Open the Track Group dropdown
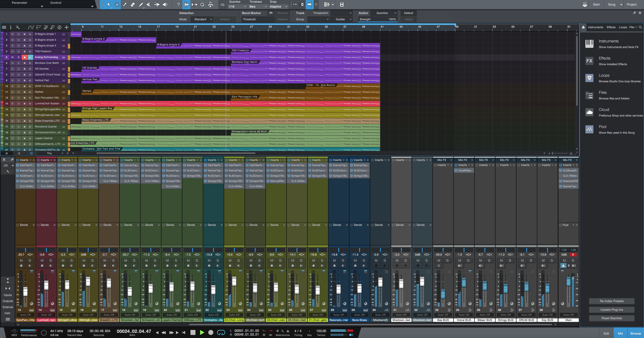The width and height of the screenshot is (644, 338). pos(319,19)
